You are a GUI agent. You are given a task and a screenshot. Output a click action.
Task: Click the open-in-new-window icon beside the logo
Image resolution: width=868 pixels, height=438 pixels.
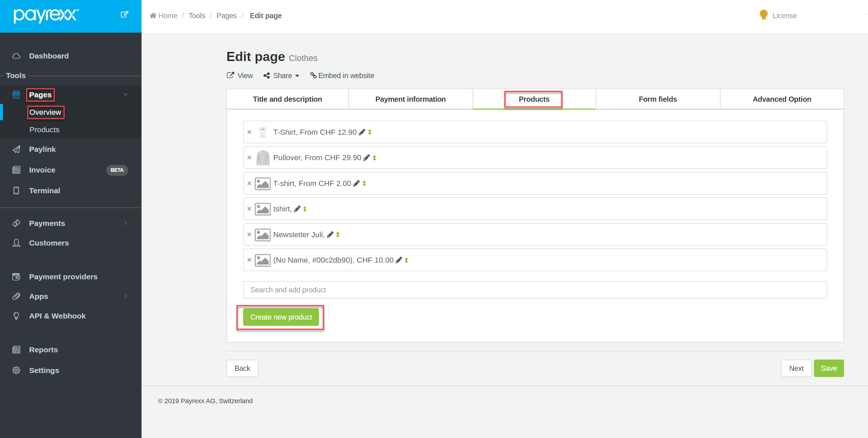tap(124, 15)
